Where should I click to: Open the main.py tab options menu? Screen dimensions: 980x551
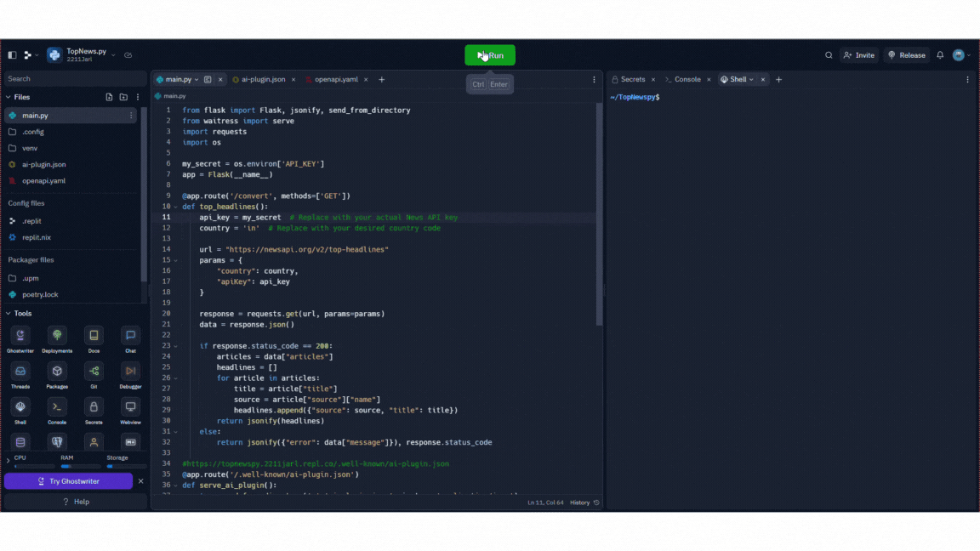(198, 79)
